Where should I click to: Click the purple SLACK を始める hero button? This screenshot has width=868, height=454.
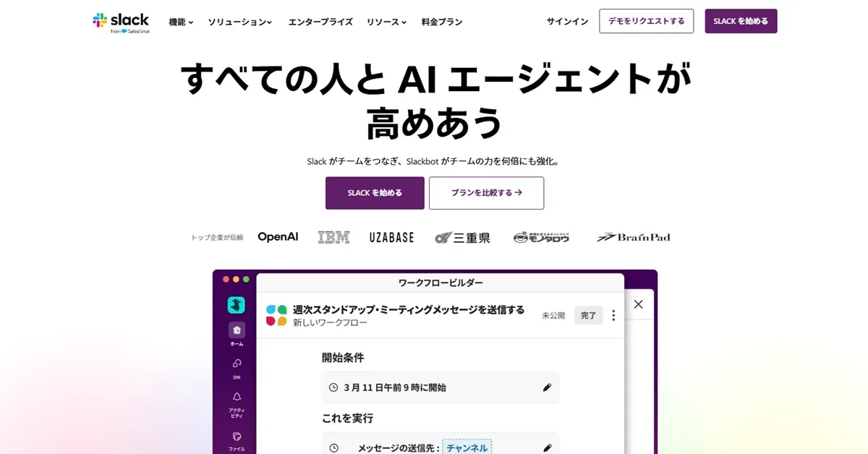pos(375,193)
